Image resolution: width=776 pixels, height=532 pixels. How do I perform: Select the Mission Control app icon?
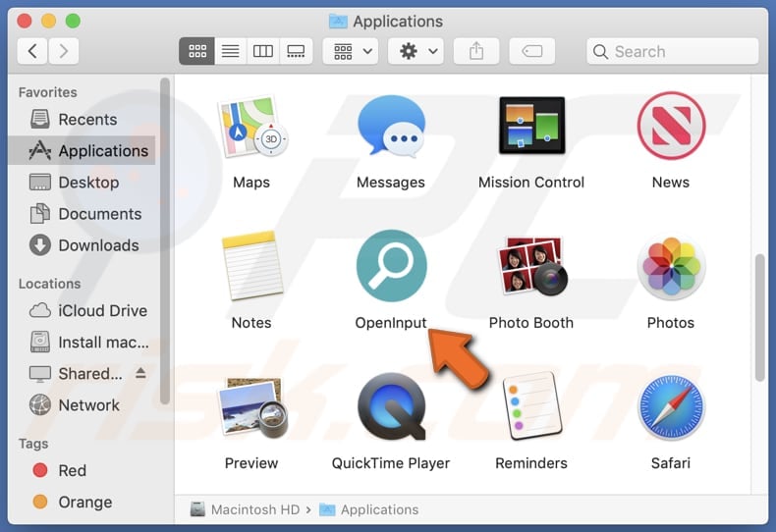[x=531, y=126]
